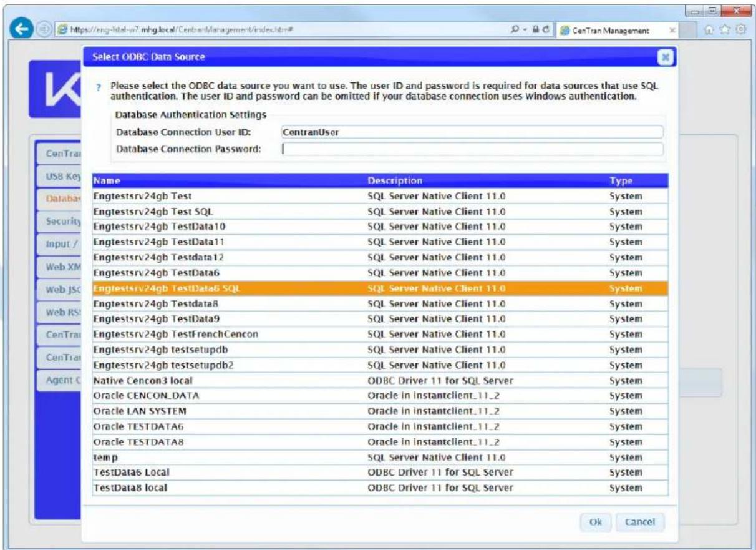
Task: Open the USB Key sidebar tab
Action: click(59, 177)
